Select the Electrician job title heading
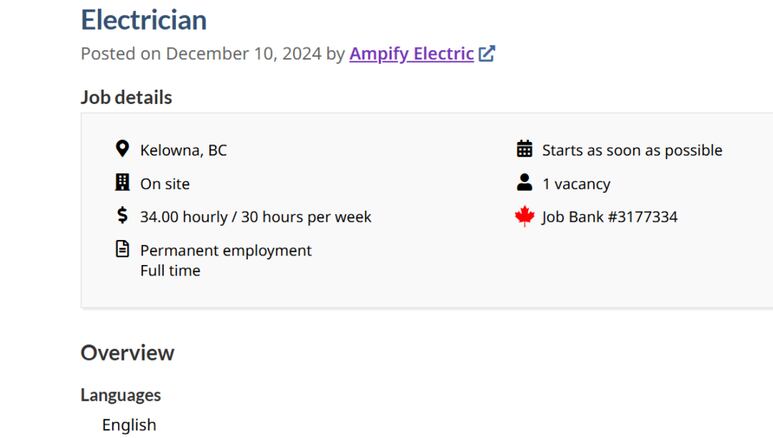The height and width of the screenshot is (438, 773). point(144,20)
